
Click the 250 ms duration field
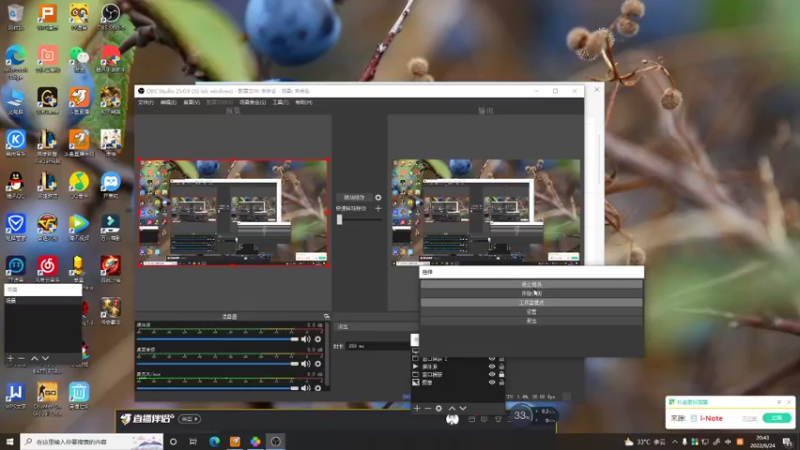pyautogui.click(x=378, y=346)
